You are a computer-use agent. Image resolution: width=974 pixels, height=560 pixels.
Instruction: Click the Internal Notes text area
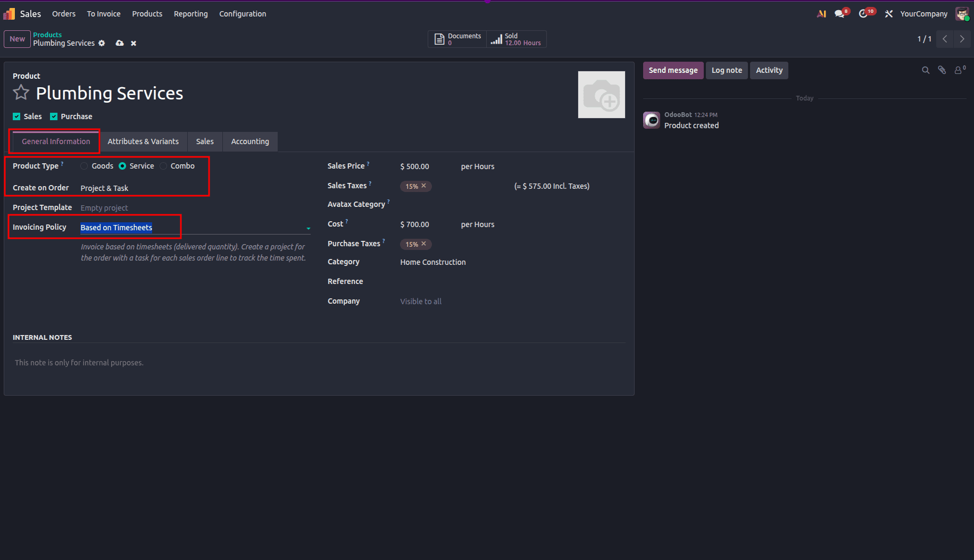(319, 363)
